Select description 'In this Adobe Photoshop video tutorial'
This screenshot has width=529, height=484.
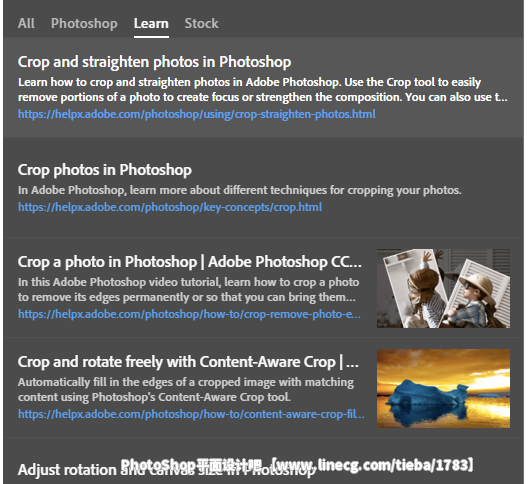[188, 290]
